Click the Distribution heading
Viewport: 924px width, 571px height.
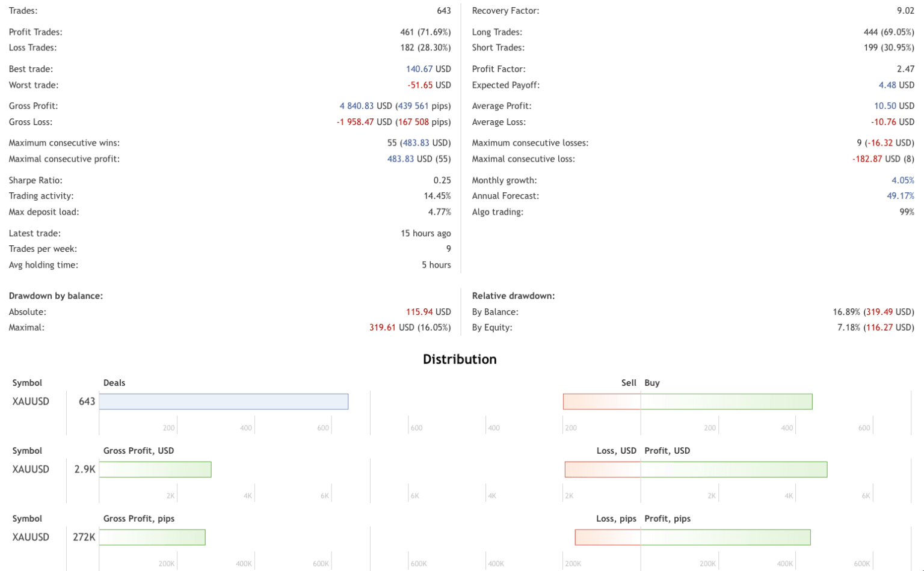tap(460, 359)
